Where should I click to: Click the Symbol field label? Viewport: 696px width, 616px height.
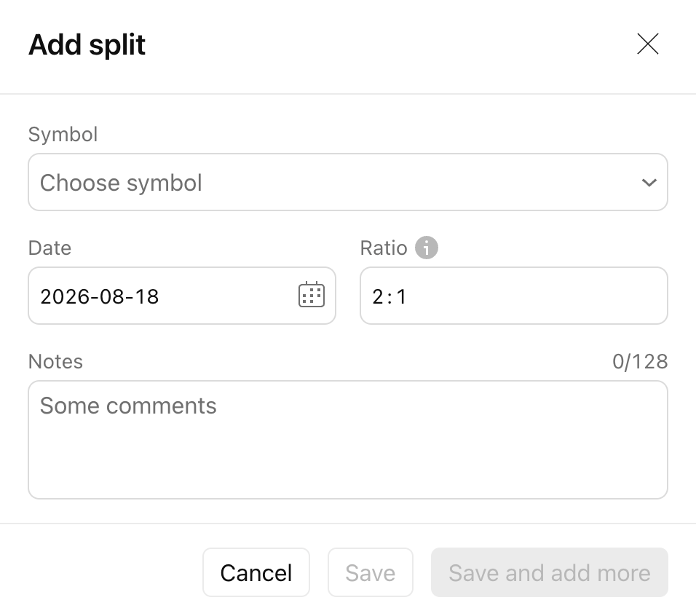click(x=63, y=134)
